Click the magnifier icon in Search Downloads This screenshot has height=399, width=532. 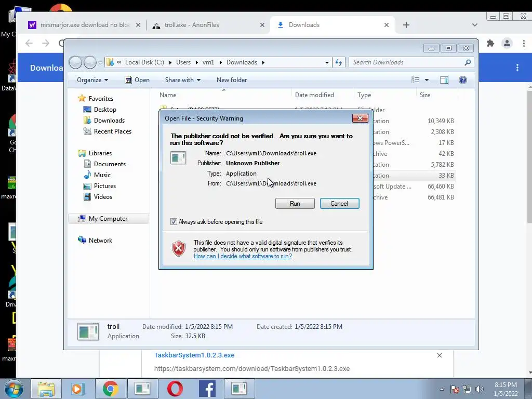pyautogui.click(x=468, y=62)
